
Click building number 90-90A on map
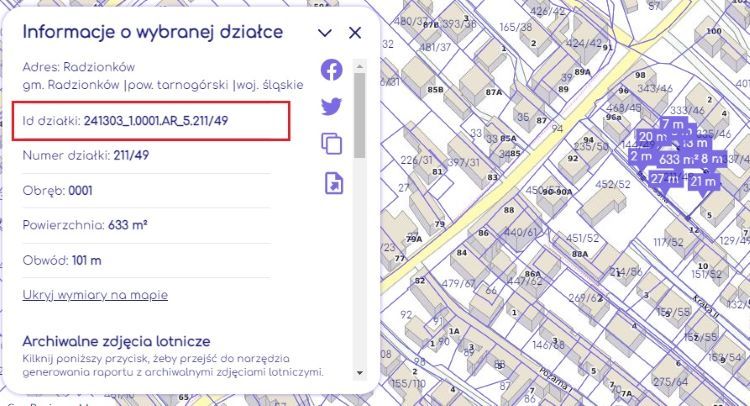557,192
